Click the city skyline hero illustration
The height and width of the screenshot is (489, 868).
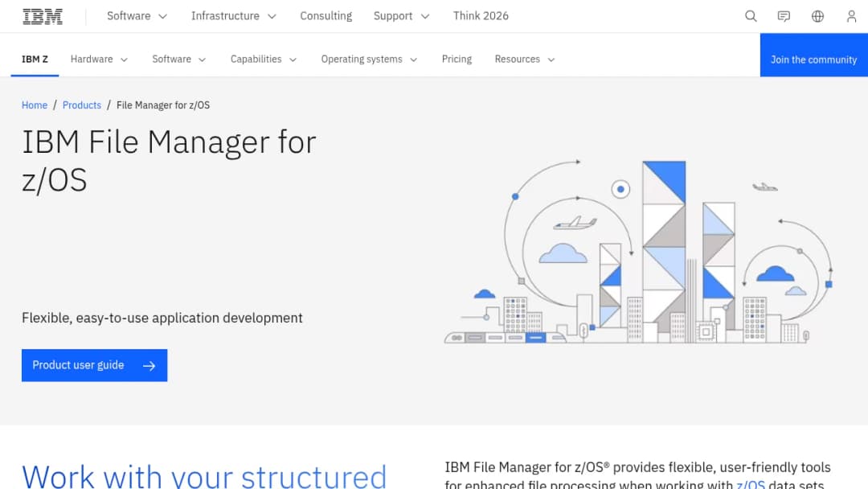point(638,252)
